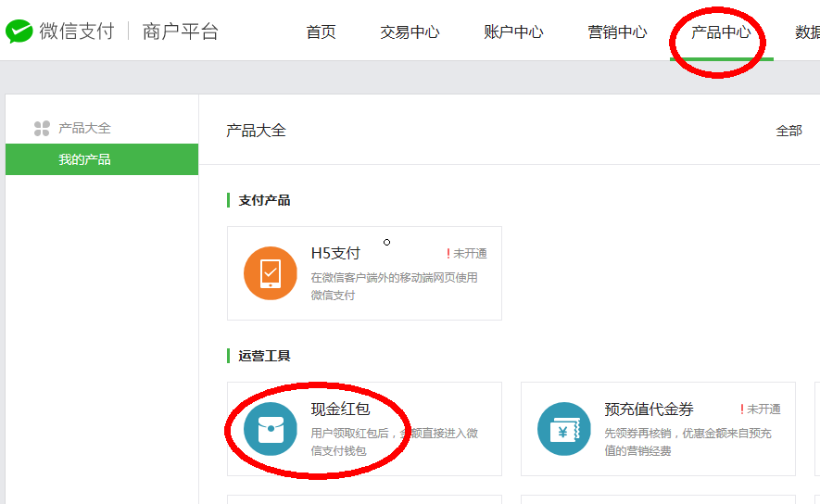
Task: Click the WeChat Pay green logo icon
Action: [x=19, y=31]
